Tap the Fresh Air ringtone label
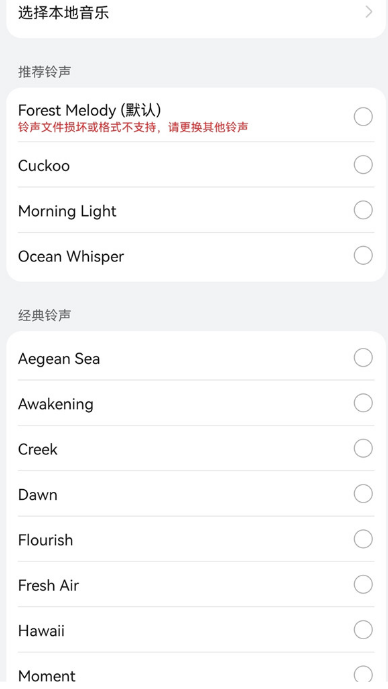 pyautogui.click(x=48, y=585)
